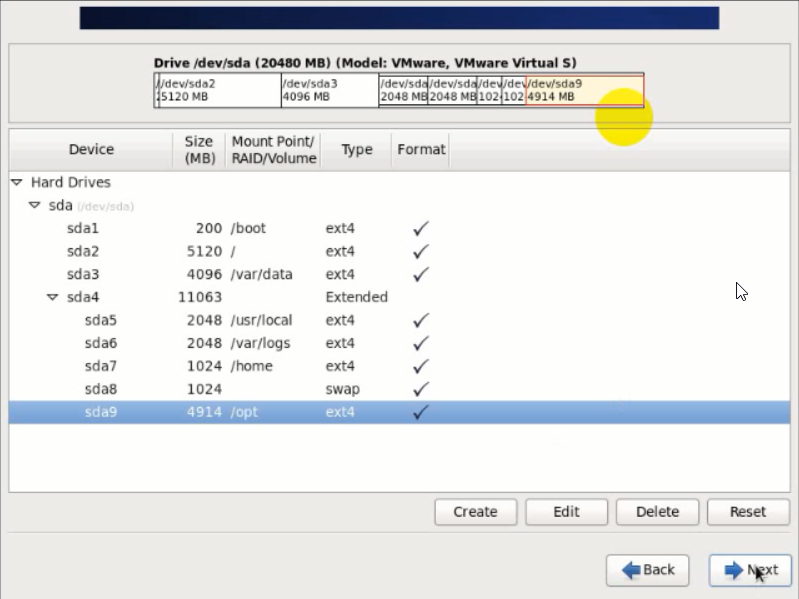
Task: Edit the selected partition
Action: tap(566, 511)
